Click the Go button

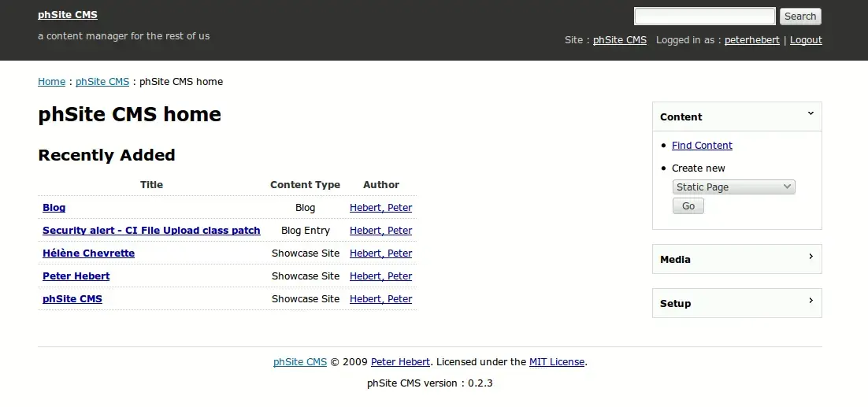tap(688, 206)
